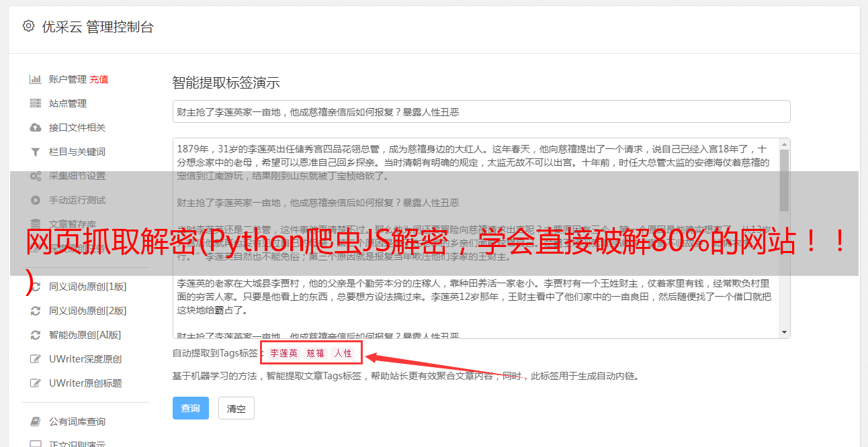Select 同义词伪原创[1版] in the sidebar

[87, 287]
